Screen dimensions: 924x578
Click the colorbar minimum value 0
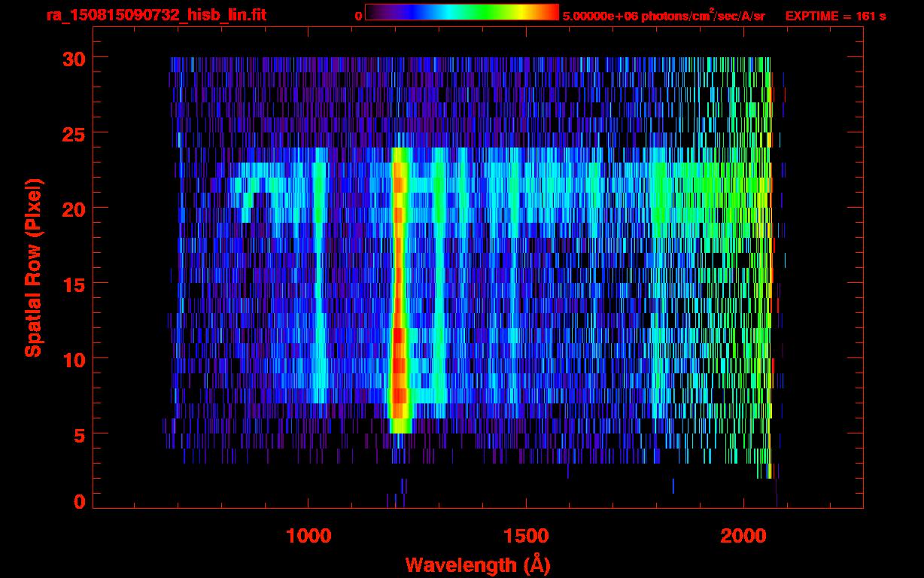(x=358, y=16)
